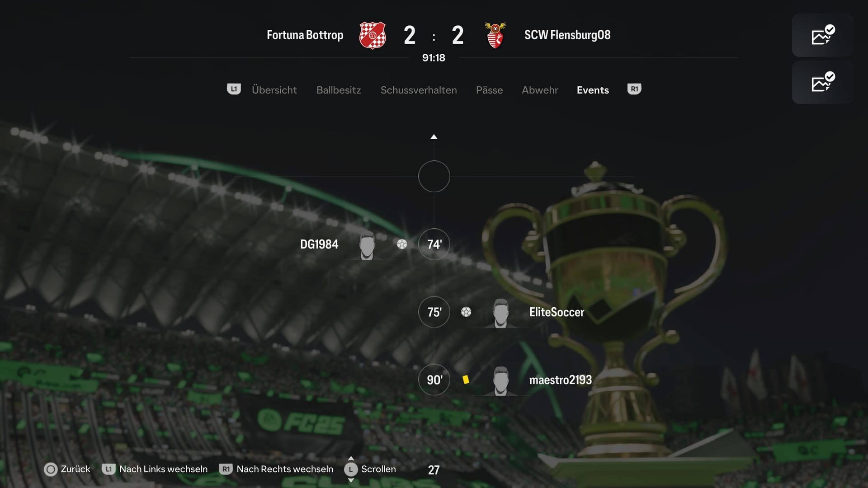
Task: Click the R1 bumper icon next to Events
Action: click(634, 89)
